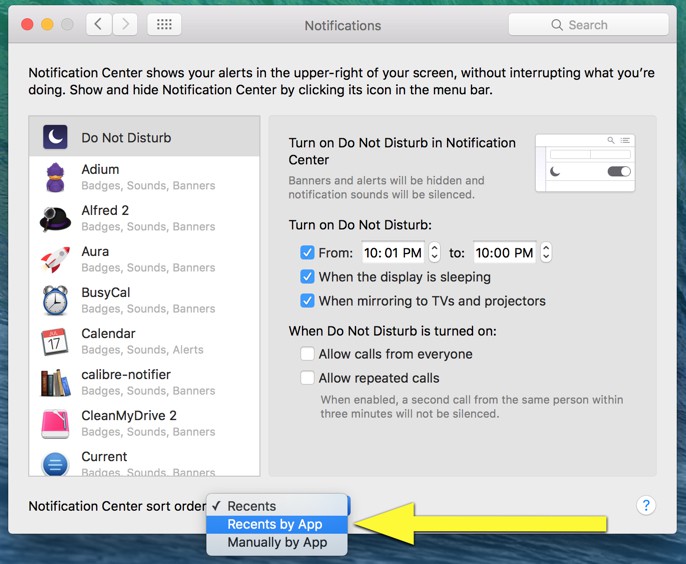Select the calibre-notifier books icon
Viewport: 686px width, 564px height.
coord(55,383)
